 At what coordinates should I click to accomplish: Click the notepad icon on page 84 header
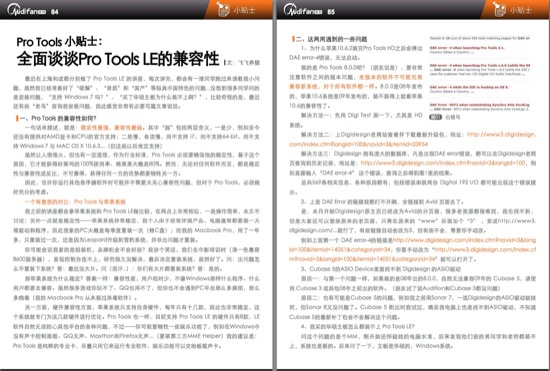(x=222, y=9)
